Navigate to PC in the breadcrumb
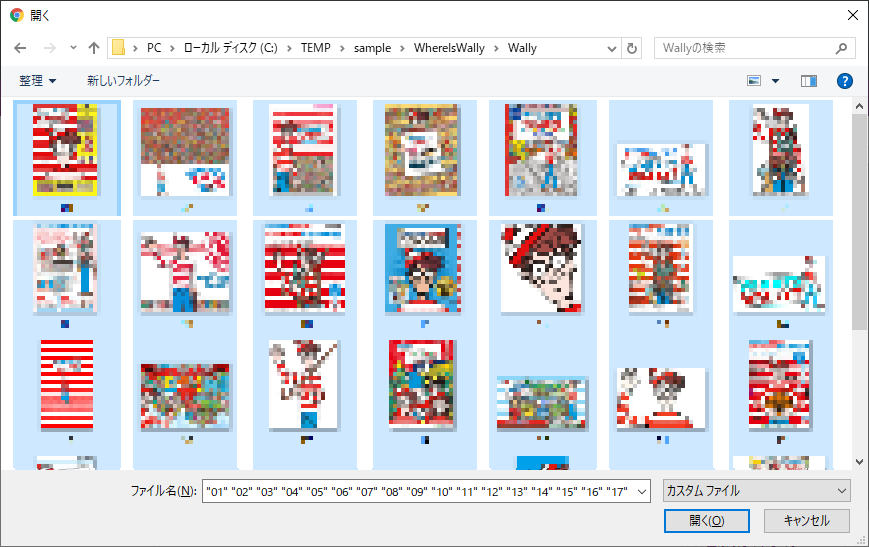The image size is (869, 547). (154, 48)
